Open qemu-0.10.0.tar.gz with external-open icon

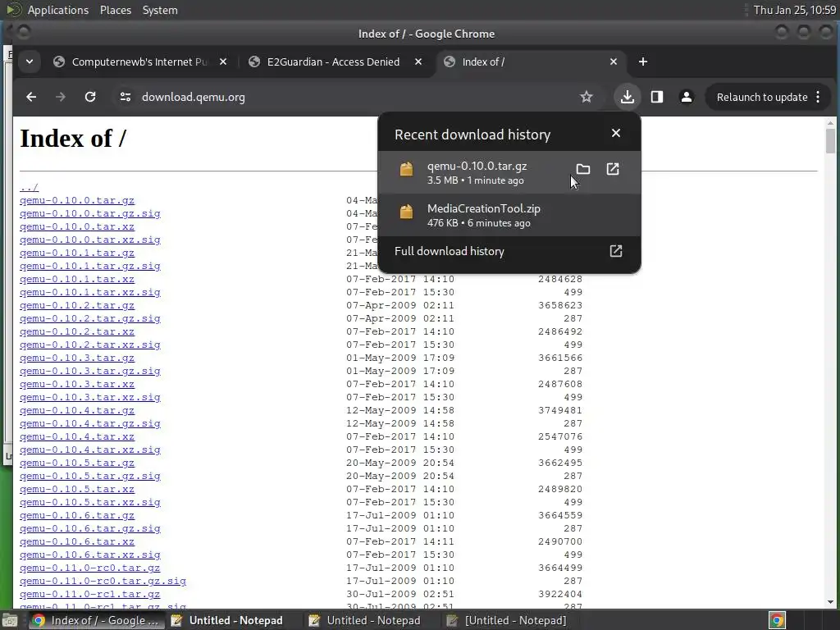(613, 169)
